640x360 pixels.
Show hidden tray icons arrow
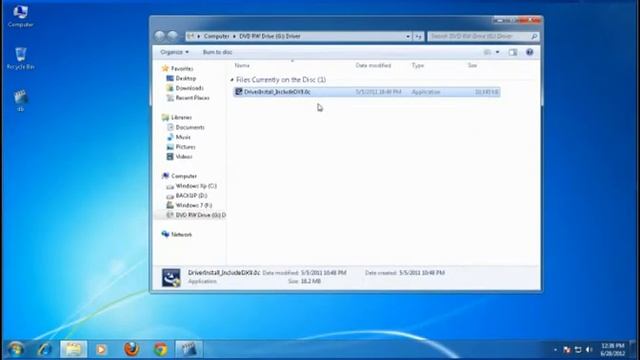(x=555, y=350)
